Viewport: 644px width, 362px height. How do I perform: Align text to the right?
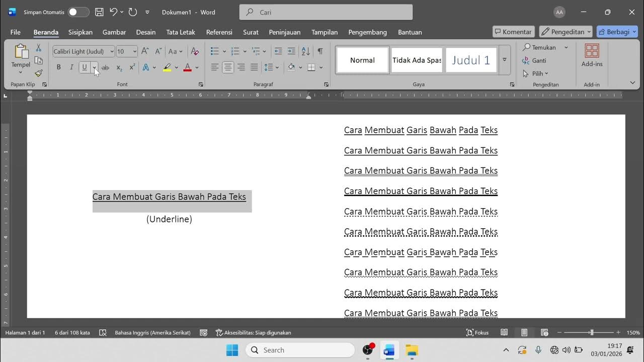241,67
